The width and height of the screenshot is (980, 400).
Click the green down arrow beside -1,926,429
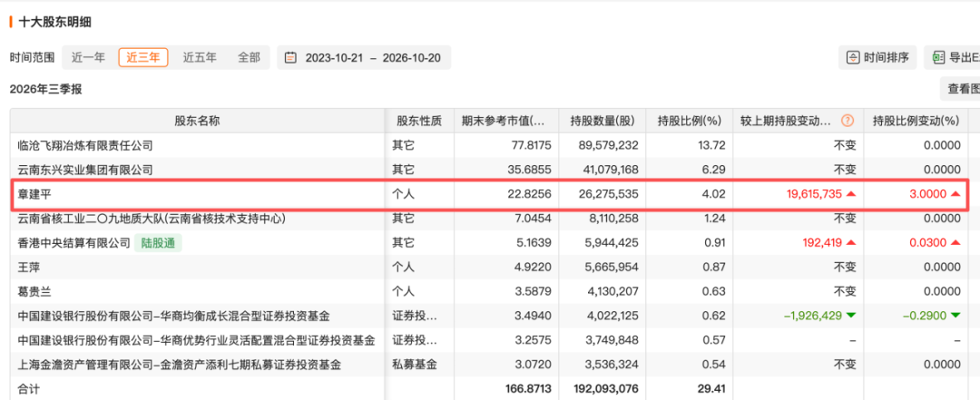tap(850, 317)
